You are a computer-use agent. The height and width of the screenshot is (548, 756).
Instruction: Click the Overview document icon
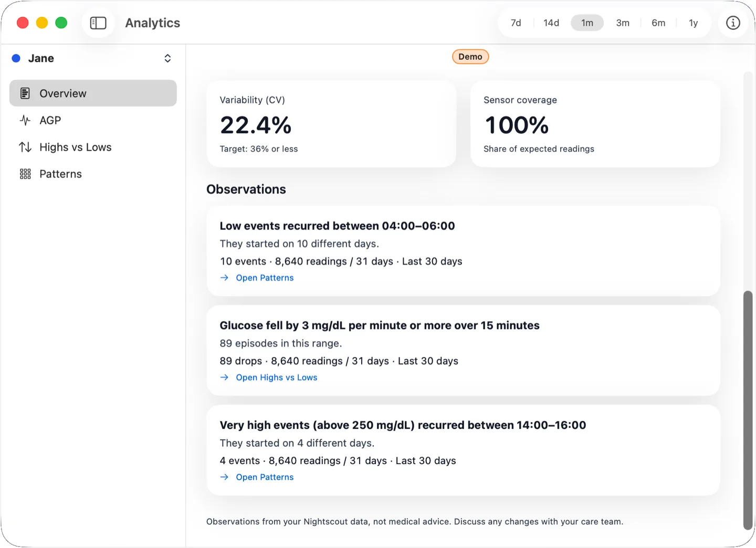[25, 93]
